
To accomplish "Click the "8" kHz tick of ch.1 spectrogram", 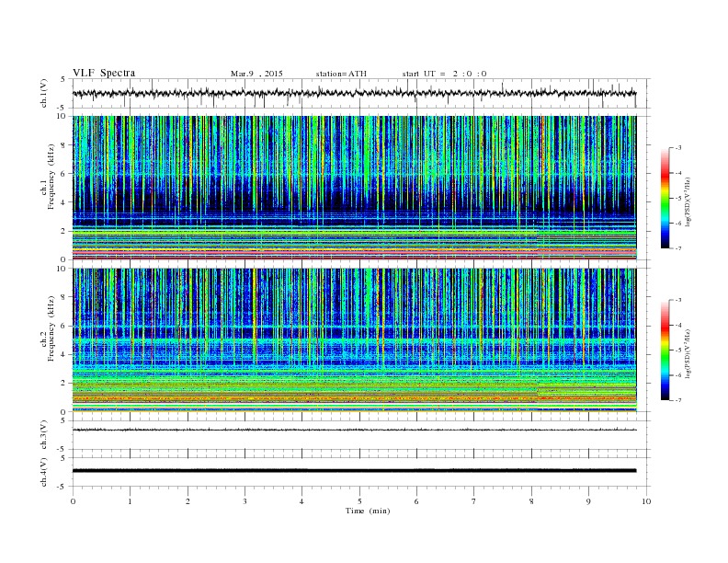I will pyautogui.click(x=64, y=145).
